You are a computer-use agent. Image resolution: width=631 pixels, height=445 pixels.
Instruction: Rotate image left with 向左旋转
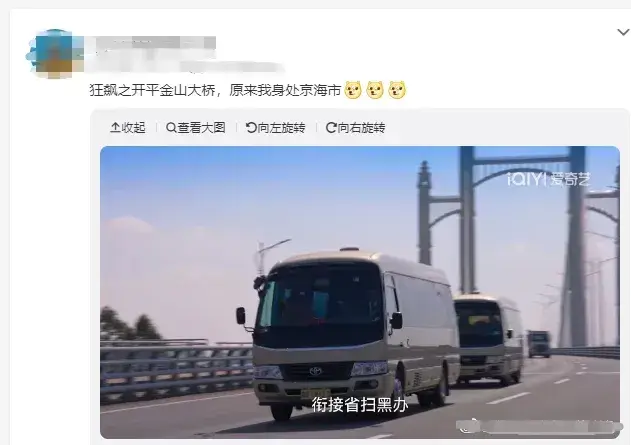coord(275,128)
